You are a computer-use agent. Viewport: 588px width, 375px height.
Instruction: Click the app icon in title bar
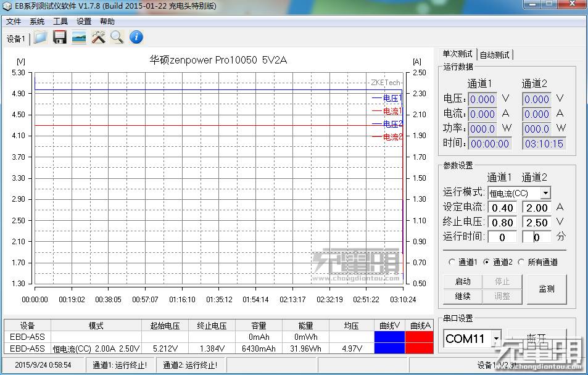[x=7, y=6]
